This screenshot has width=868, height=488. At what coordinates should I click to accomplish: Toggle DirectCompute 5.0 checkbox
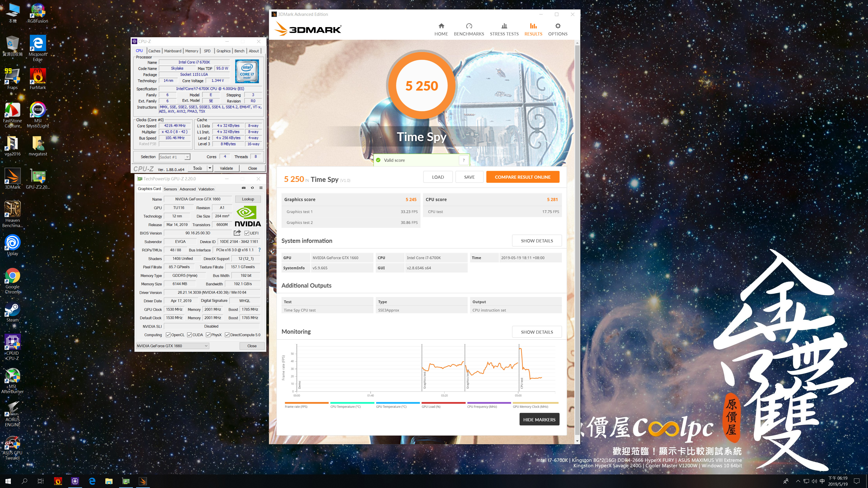point(227,335)
